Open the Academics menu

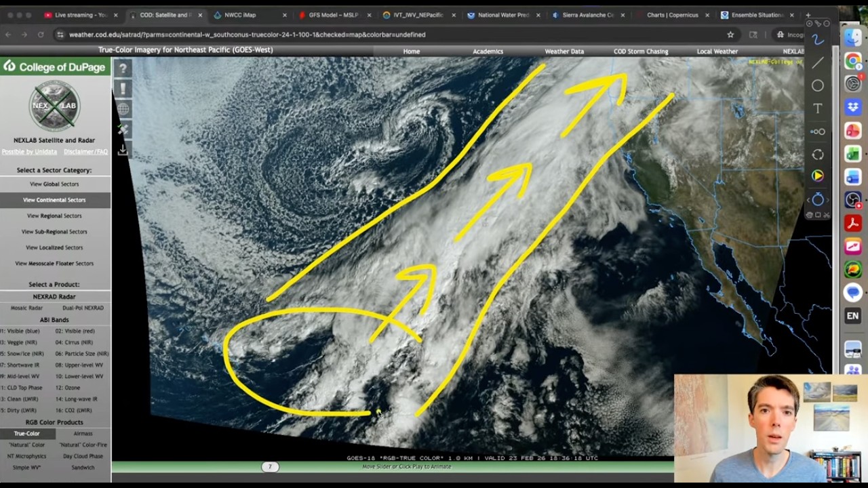pyautogui.click(x=488, y=52)
